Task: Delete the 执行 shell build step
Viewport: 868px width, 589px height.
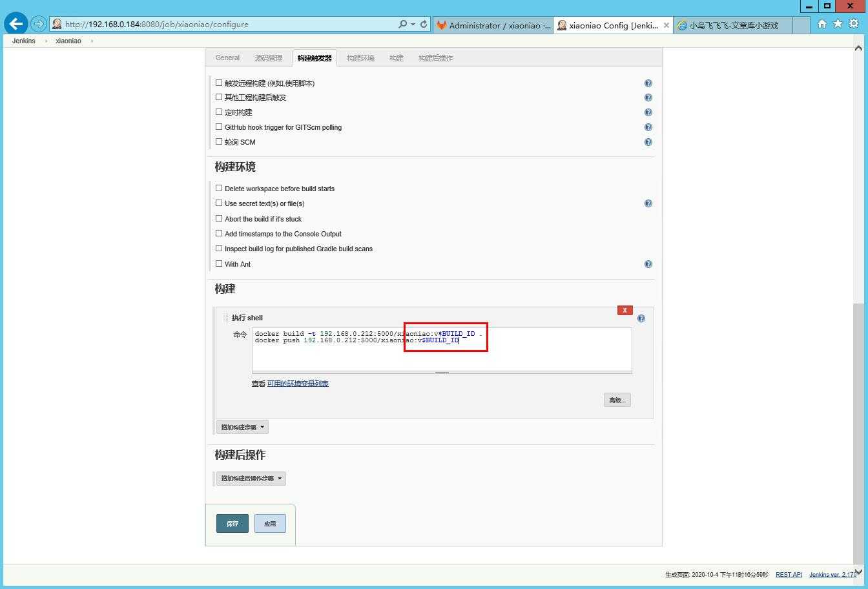Action: click(x=625, y=310)
